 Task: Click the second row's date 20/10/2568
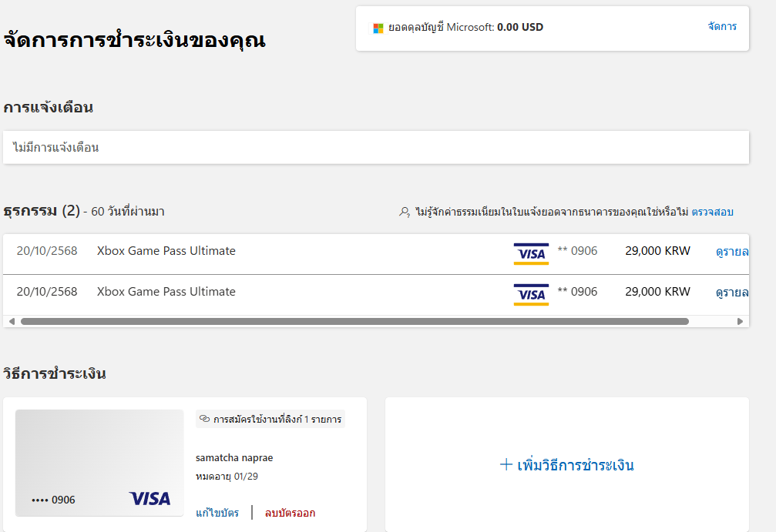47,292
